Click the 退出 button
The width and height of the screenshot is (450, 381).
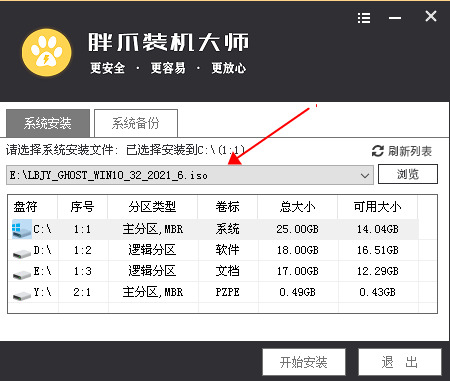400,362
